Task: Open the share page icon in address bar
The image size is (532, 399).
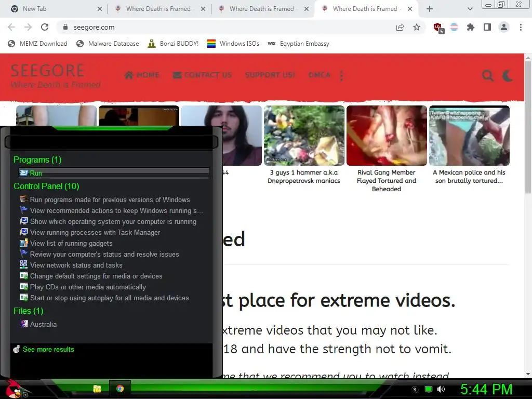Action: (x=400, y=27)
